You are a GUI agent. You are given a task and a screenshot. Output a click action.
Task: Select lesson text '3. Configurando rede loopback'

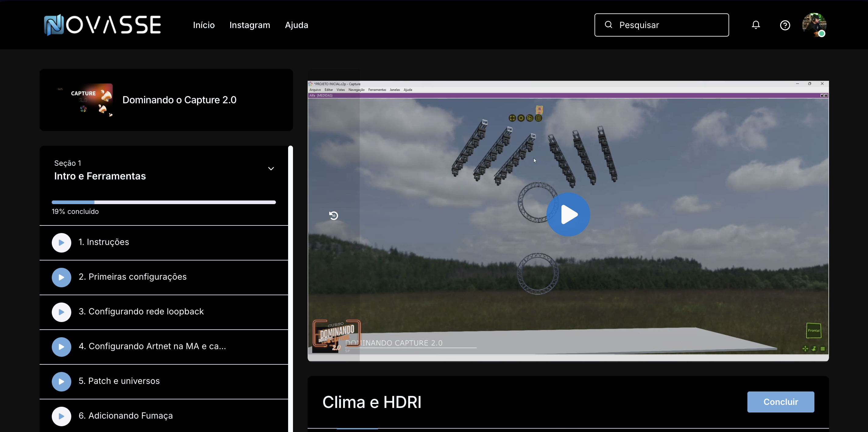(x=141, y=311)
